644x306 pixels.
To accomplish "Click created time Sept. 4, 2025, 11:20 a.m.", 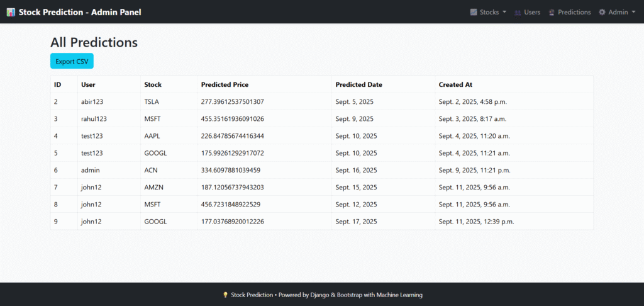I will click(x=474, y=136).
